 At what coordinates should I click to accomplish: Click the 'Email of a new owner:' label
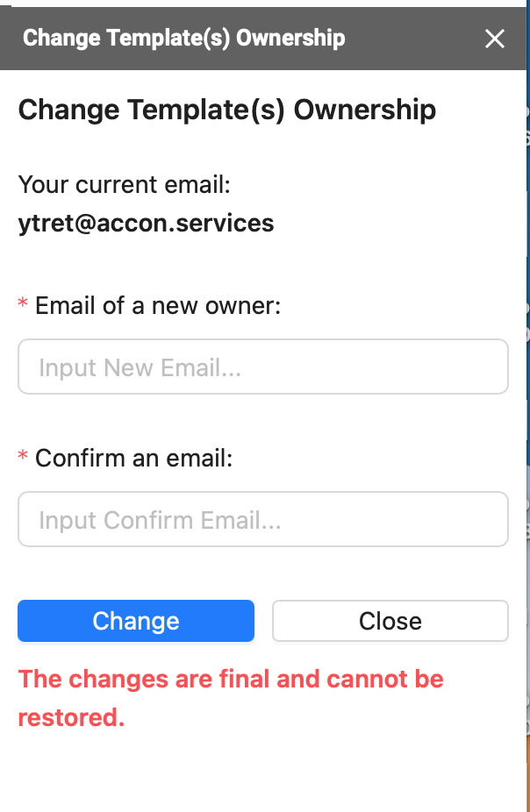coord(158,305)
